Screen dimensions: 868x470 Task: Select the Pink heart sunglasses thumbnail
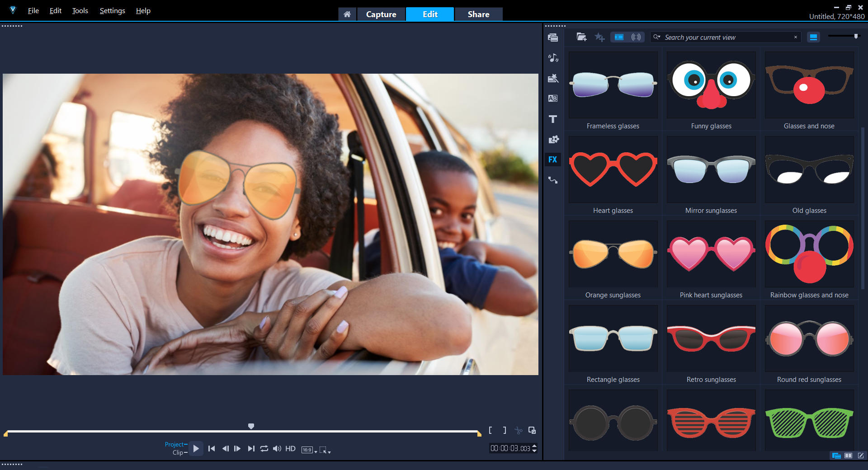coord(711,254)
